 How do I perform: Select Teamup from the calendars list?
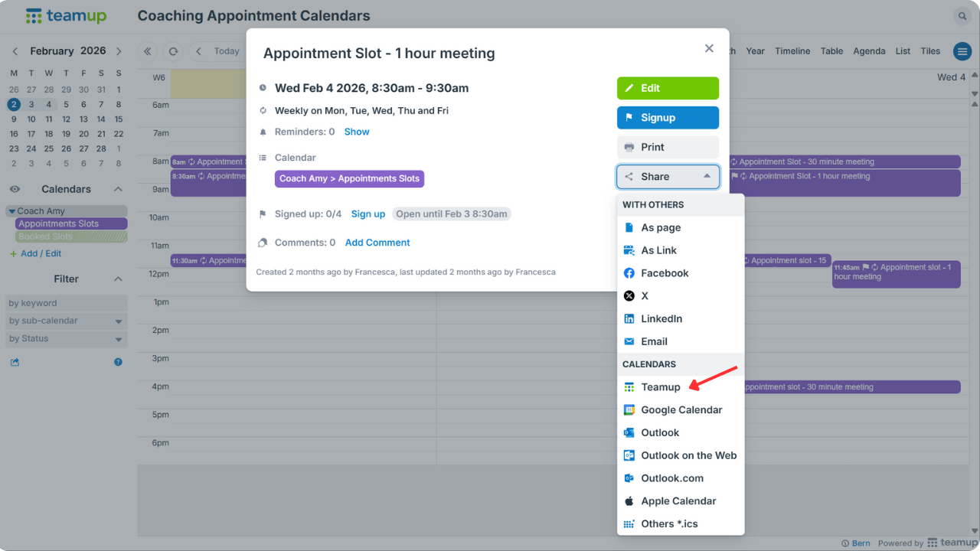tap(660, 387)
